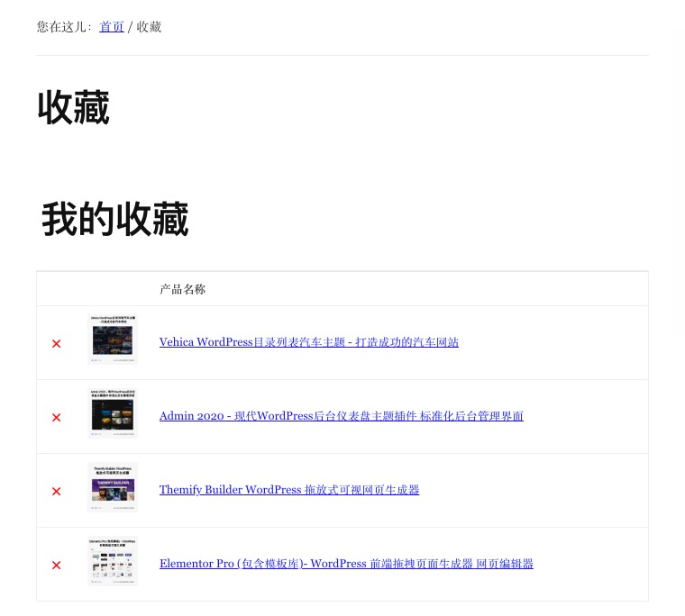The width and height of the screenshot is (685, 616).
Task: Open Vehica WordPress目录列表汽车主题 link
Action: click(x=309, y=342)
